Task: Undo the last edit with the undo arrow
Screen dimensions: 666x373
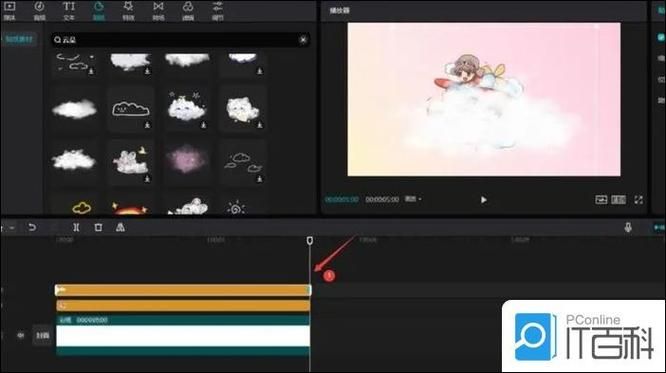Action: [x=32, y=227]
